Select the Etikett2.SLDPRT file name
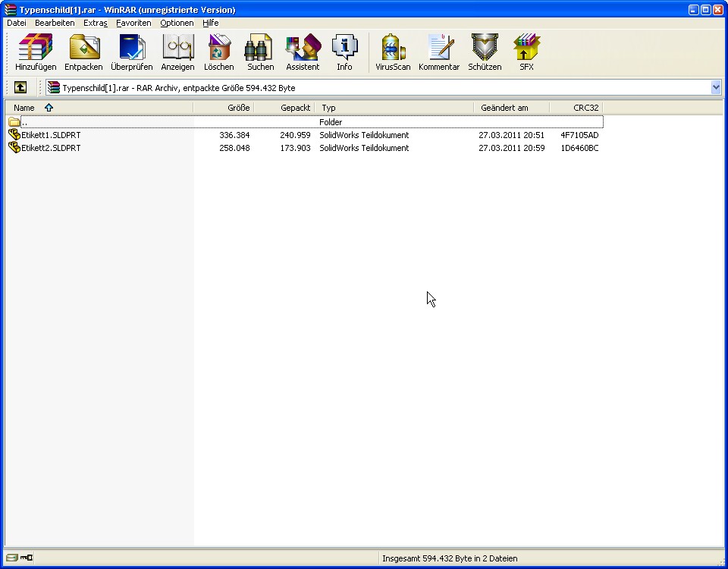 pos(51,148)
